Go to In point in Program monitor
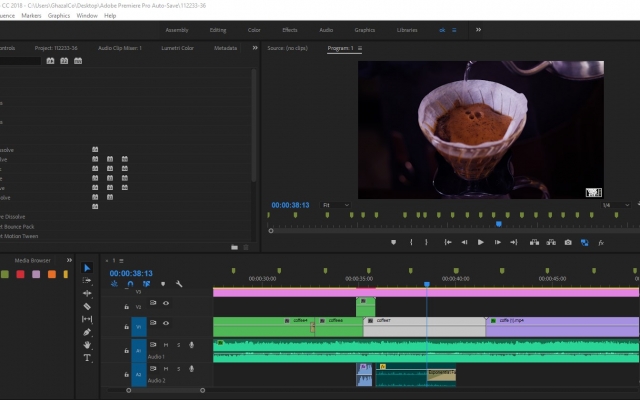 point(448,242)
